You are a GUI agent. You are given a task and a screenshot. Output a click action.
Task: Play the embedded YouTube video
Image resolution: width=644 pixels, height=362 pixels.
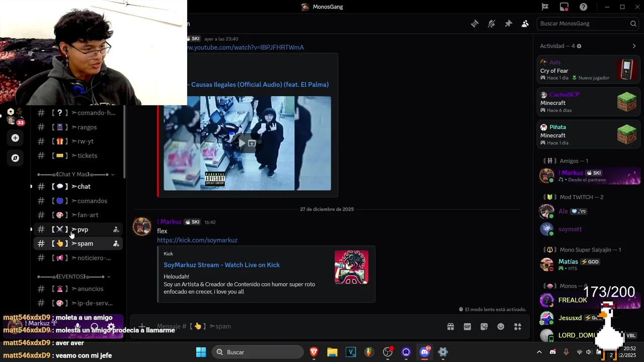pos(242,143)
